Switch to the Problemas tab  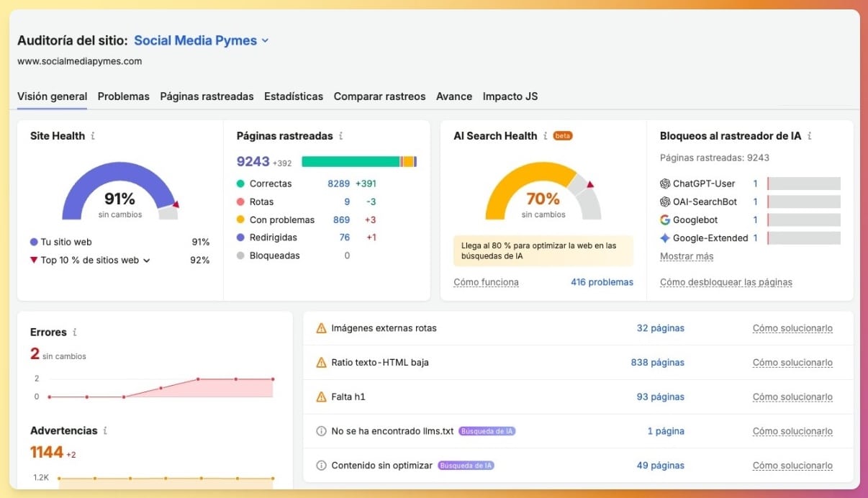(x=124, y=96)
